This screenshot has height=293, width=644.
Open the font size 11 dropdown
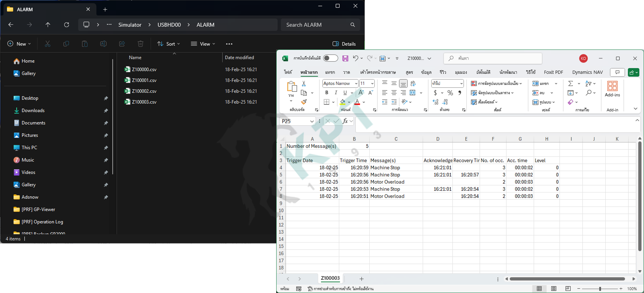coord(372,83)
